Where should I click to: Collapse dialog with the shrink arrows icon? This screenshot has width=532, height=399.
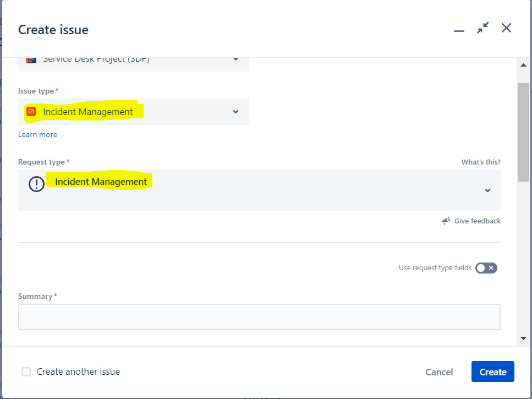click(482, 28)
